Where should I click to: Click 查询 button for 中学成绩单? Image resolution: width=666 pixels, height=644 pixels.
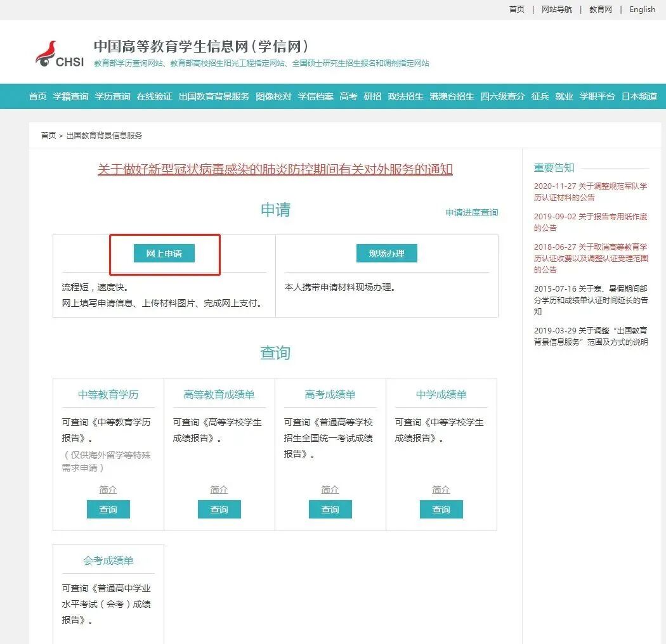point(441,510)
